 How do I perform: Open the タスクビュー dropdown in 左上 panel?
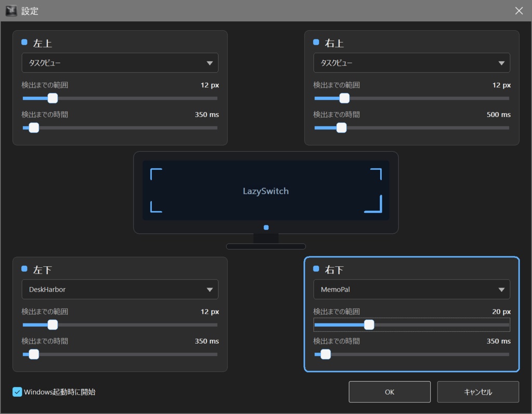[x=120, y=63]
